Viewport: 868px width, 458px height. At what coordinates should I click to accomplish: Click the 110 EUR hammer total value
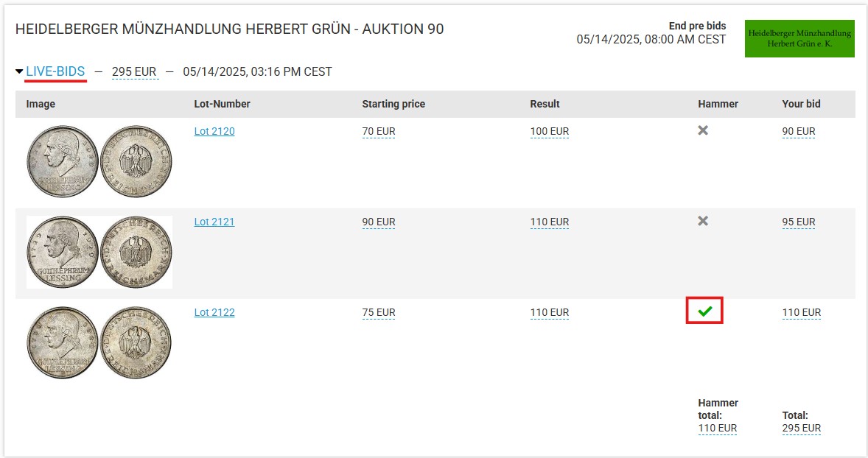pyautogui.click(x=718, y=428)
